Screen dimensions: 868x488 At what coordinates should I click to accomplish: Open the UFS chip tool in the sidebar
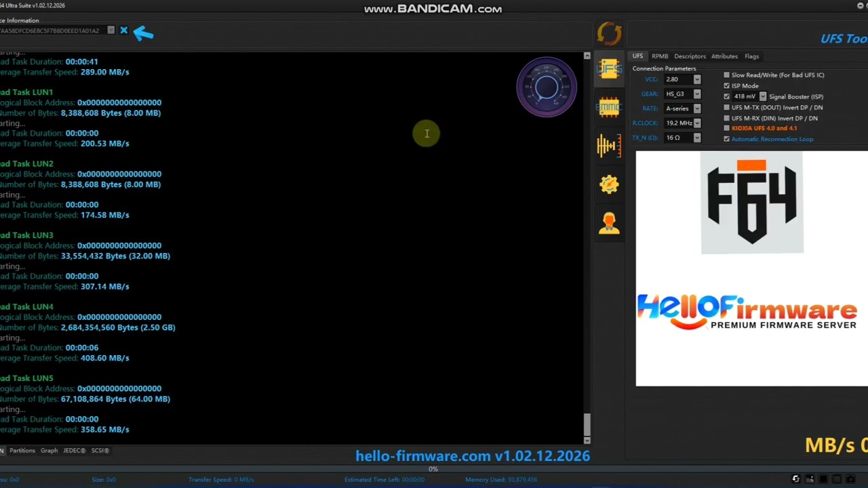coord(609,68)
